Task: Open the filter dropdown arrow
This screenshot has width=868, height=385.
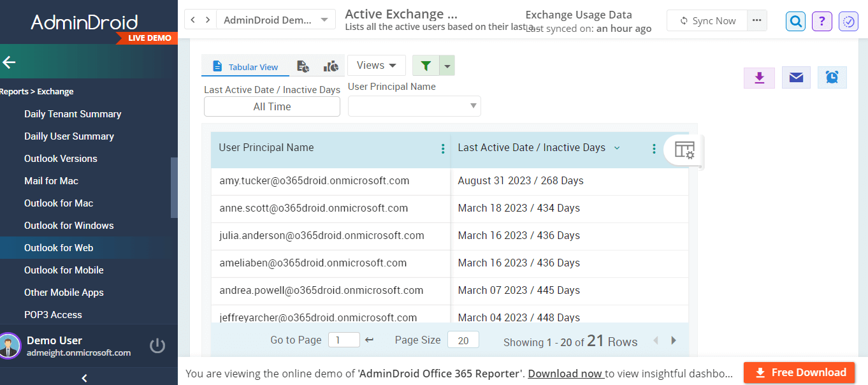Action: (x=447, y=66)
